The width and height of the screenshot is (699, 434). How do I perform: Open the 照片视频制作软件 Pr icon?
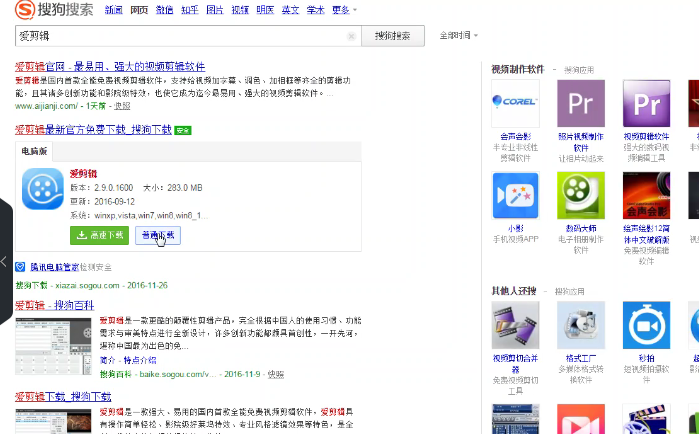pyautogui.click(x=581, y=103)
